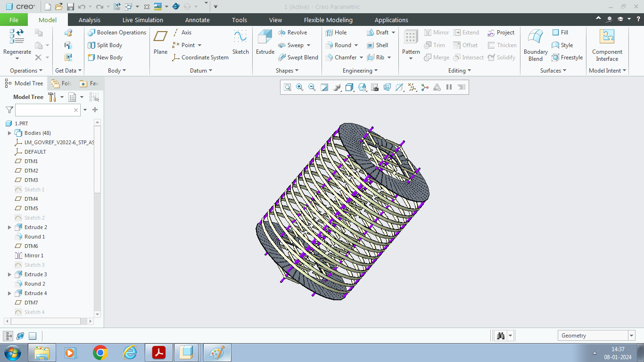Expand the Bodies (48) tree node

click(x=10, y=133)
